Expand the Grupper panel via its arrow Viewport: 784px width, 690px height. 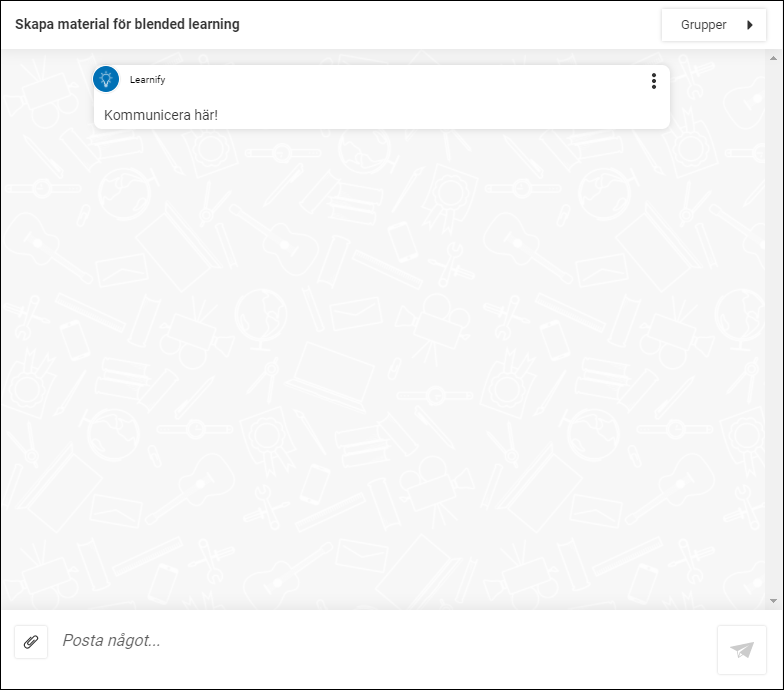point(750,25)
